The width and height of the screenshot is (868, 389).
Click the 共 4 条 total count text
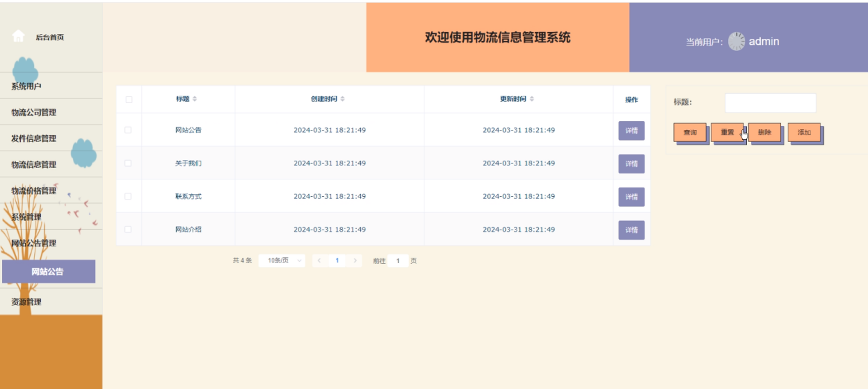click(242, 260)
